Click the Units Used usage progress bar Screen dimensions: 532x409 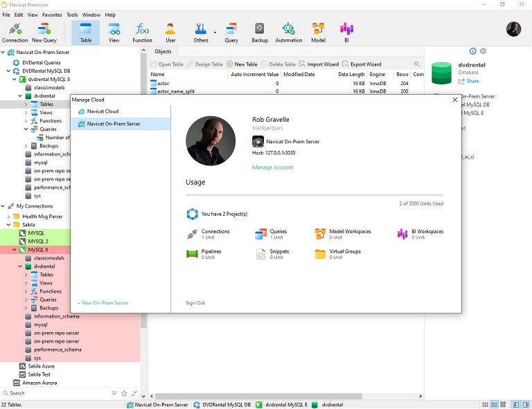click(x=314, y=195)
